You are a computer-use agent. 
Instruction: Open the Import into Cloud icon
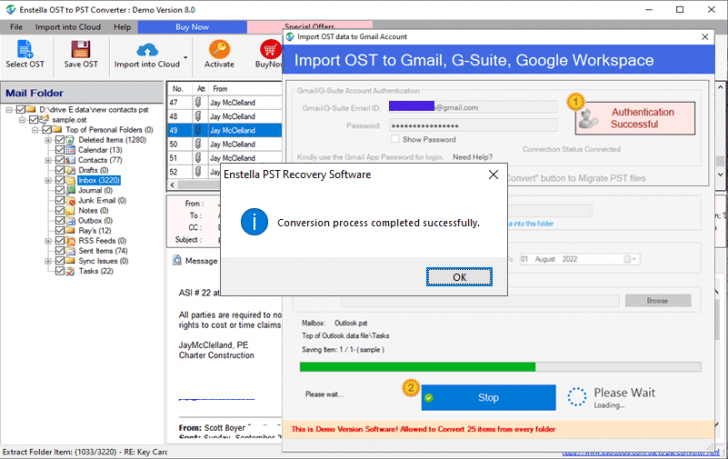pyautogui.click(x=147, y=49)
